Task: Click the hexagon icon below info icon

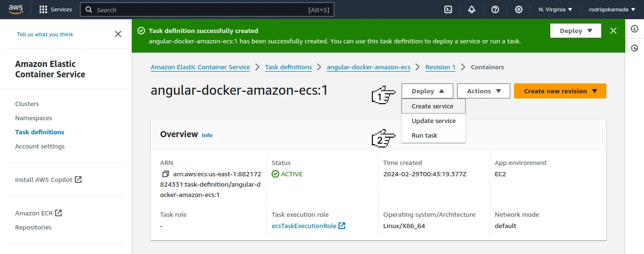Action: click(x=635, y=48)
